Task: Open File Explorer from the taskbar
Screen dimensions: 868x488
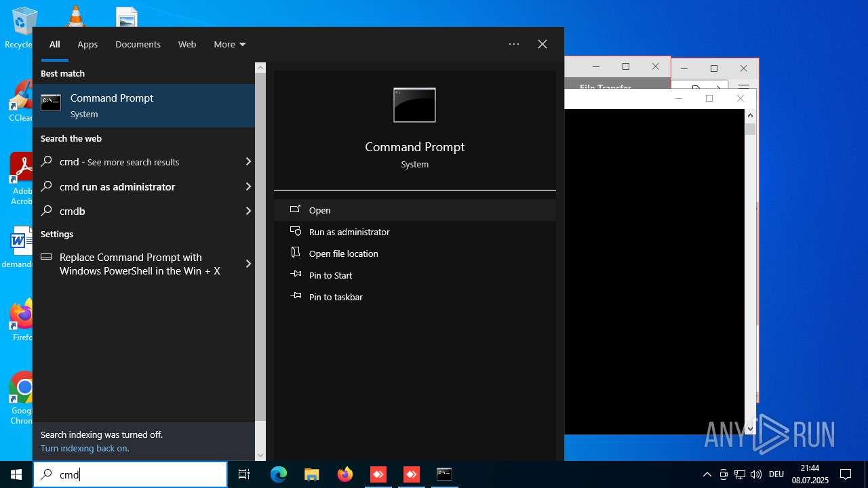Action: 311,474
